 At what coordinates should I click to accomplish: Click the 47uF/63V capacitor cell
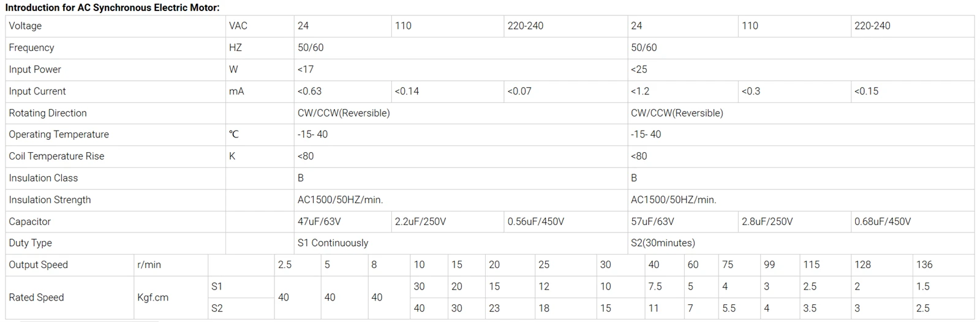coord(342,221)
